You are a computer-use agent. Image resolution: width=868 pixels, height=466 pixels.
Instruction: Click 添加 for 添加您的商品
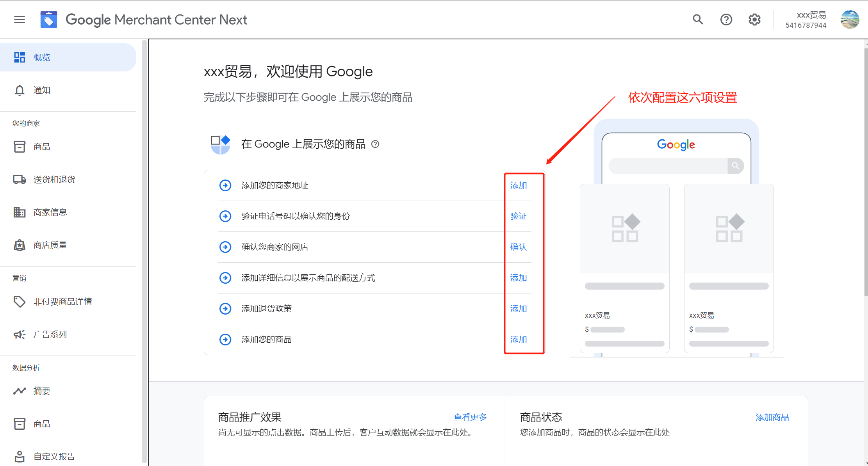519,340
